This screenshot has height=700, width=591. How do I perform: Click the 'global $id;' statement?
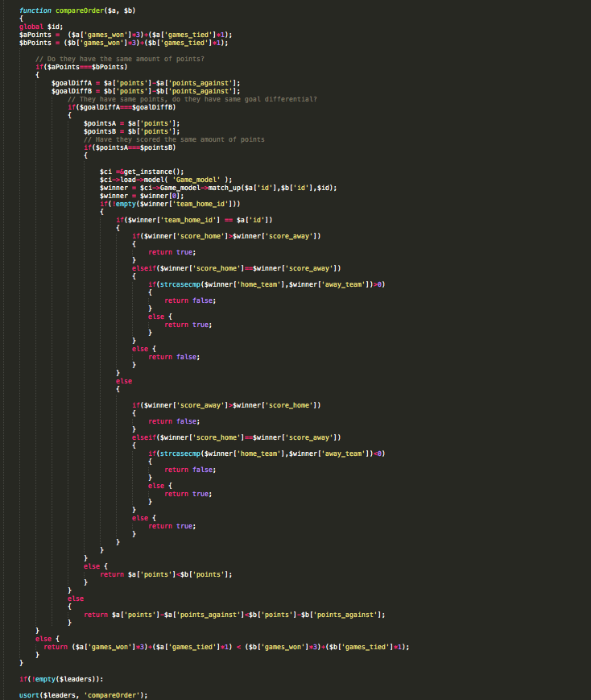[41, 27]
